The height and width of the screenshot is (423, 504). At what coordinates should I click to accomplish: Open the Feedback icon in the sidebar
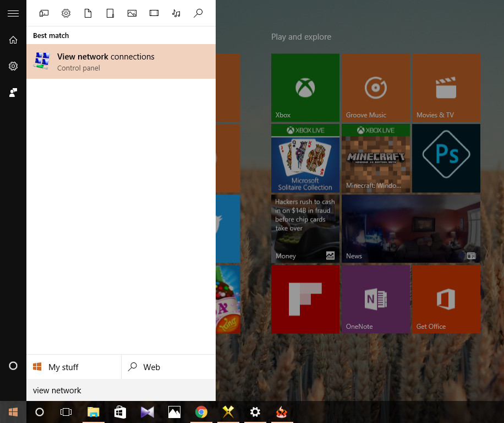pos(13,93)
